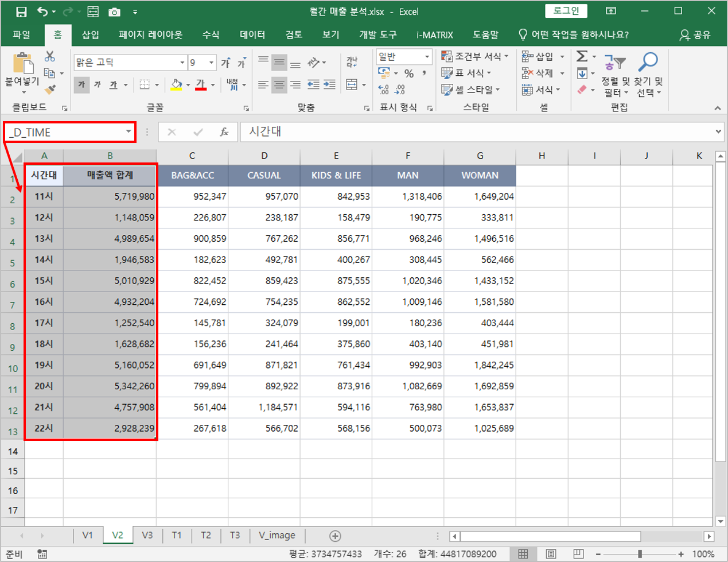728x562 pixels.
Task: Open the 수식 ribbon tab
Action: tap(211, 35)
